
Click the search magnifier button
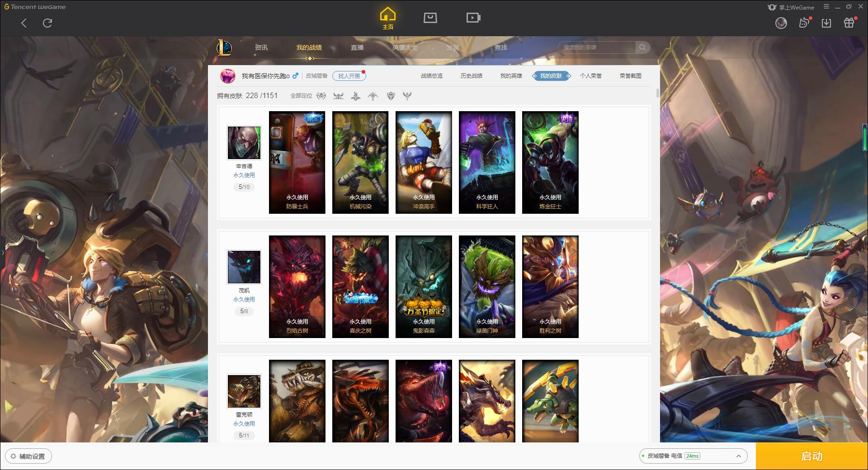tap(642, 47)
